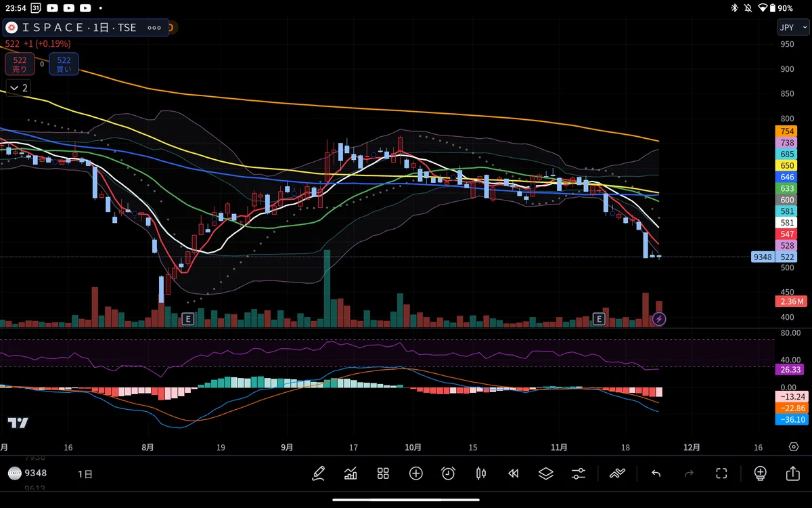
Task: Tap the trend lines pattern icon
Action: click(617, 473)
